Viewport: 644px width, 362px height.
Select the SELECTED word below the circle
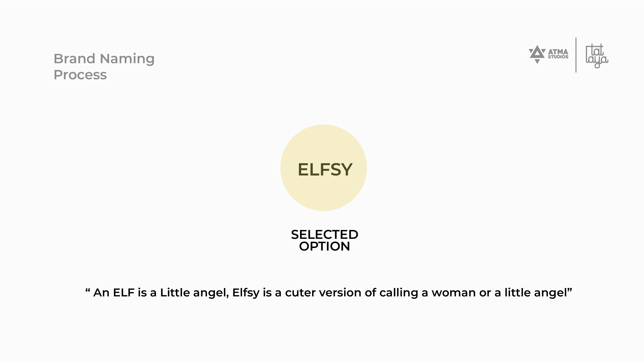pos(325,235)
